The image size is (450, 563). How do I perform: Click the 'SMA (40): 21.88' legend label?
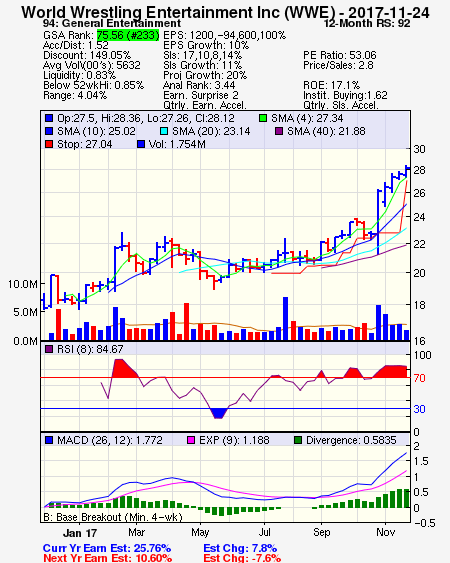326,131
